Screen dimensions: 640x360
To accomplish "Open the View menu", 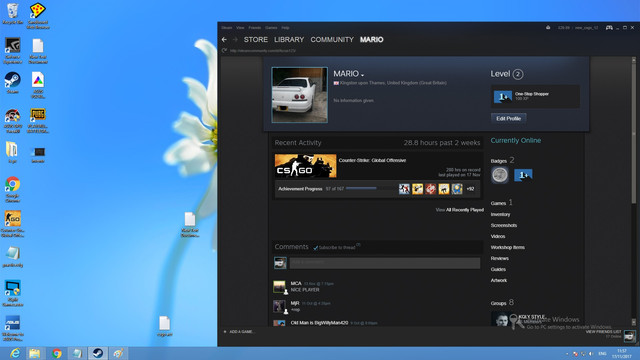I will [x=240, y=28].
